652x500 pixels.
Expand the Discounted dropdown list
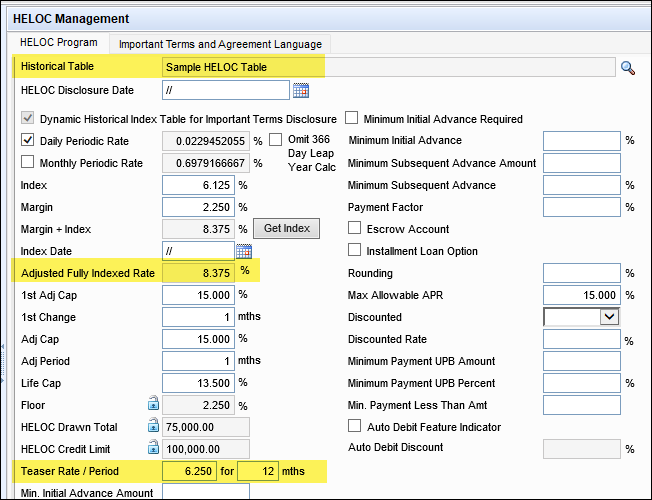point(610,316)
